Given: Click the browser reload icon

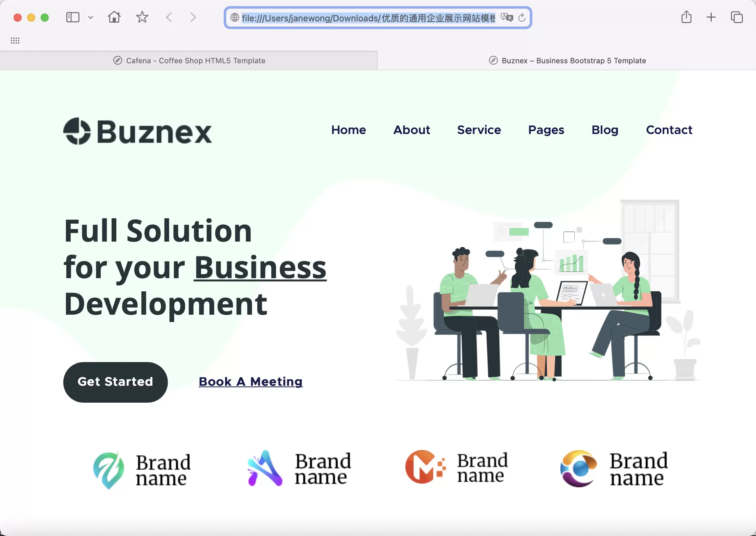Looking at the screenshot, I should (521, 17).
